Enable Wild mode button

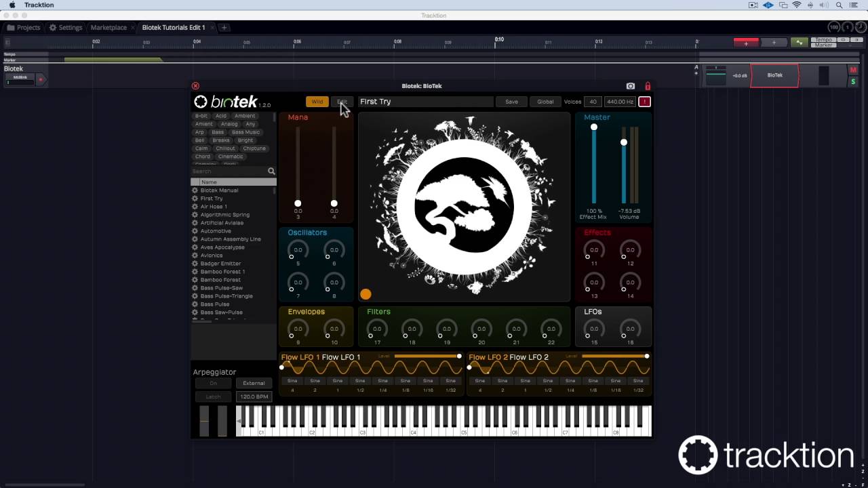(317, 102)
